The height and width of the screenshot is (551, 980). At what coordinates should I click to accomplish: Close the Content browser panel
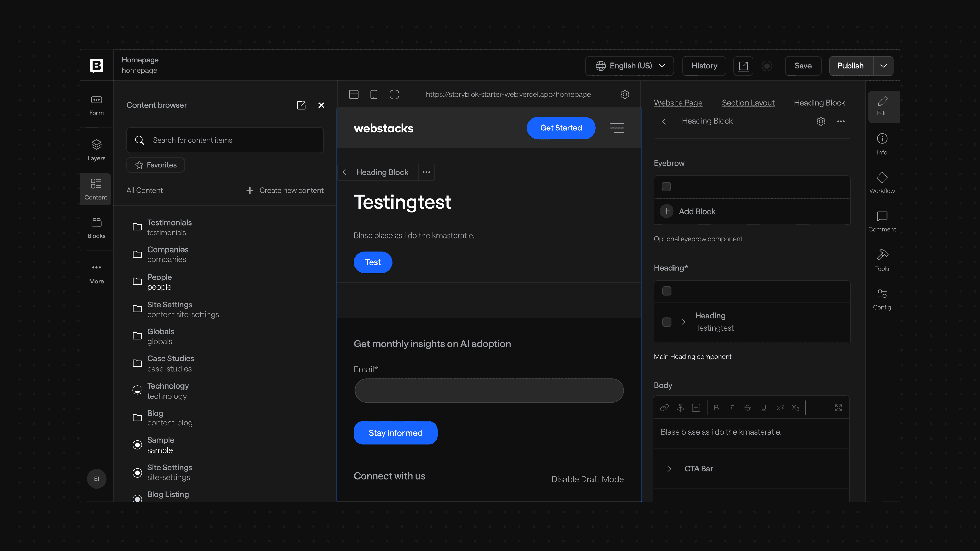click(321, 105)
